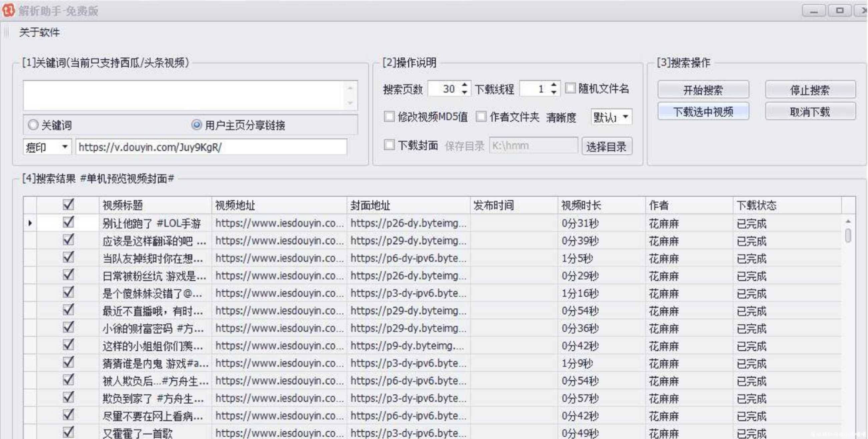The image size is (868, 439).
Task: Increase 搜索页数 with up arrow
Action: (465, 85)
